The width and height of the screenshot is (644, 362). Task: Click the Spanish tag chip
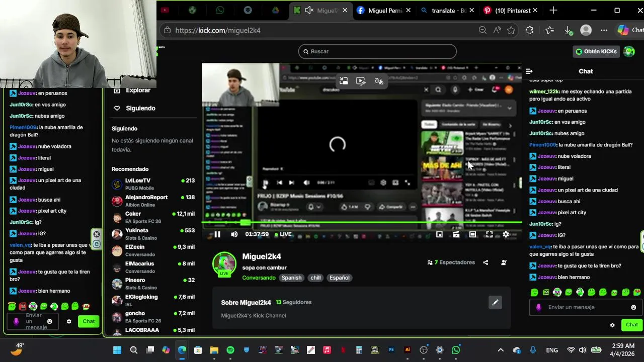[291, 278]
